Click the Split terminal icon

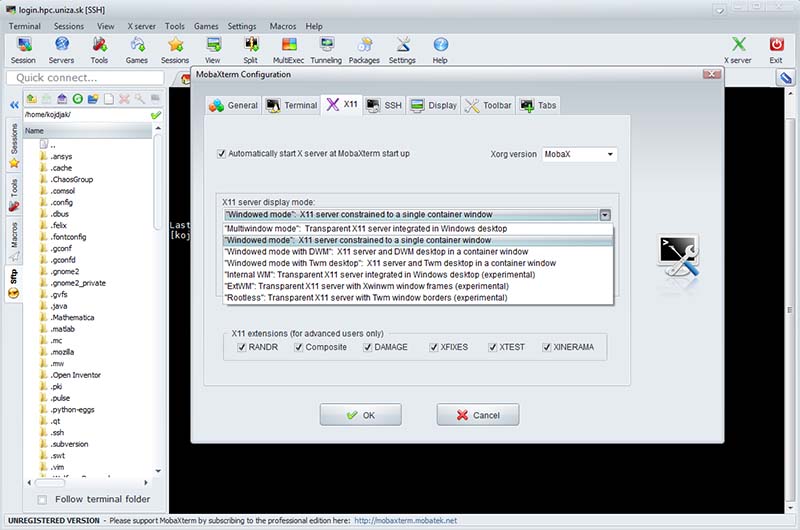click(x=250, y=49)
